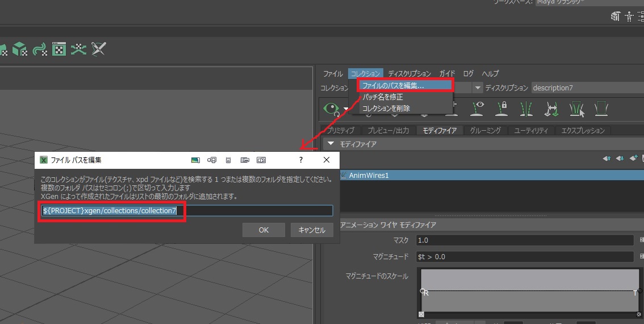The image size is (644, 324).
Task: Switch to the ユーティリティ tab
Action: pos(530,130)
